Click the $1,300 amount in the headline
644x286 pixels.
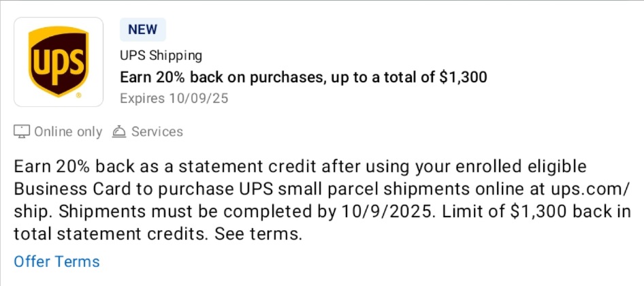464,77
